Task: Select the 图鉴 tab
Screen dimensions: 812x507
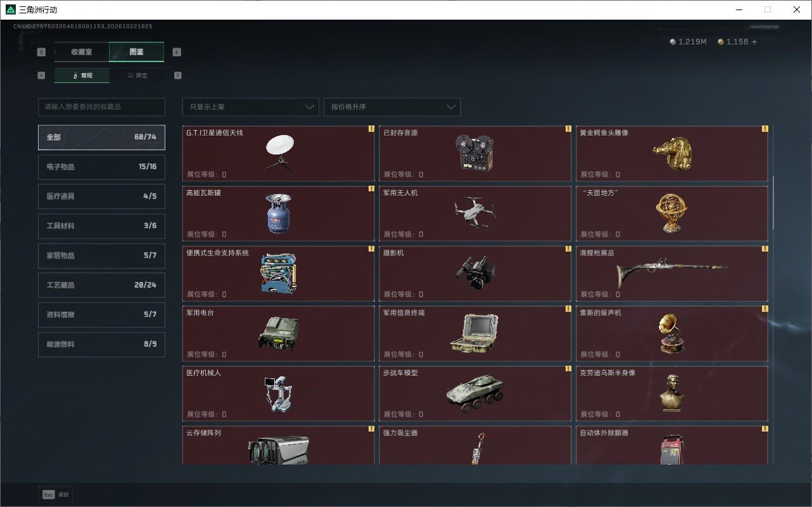Action: pos(137,52)
